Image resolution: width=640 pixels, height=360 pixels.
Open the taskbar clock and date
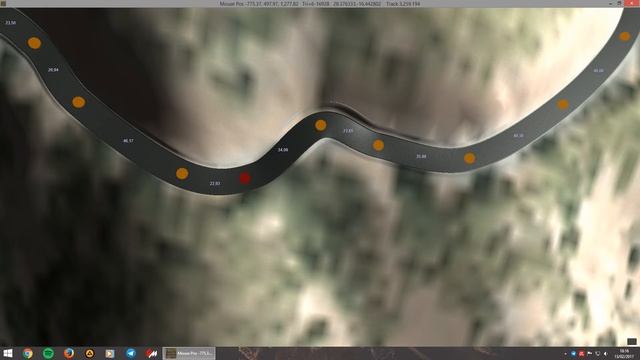point(624,354)
